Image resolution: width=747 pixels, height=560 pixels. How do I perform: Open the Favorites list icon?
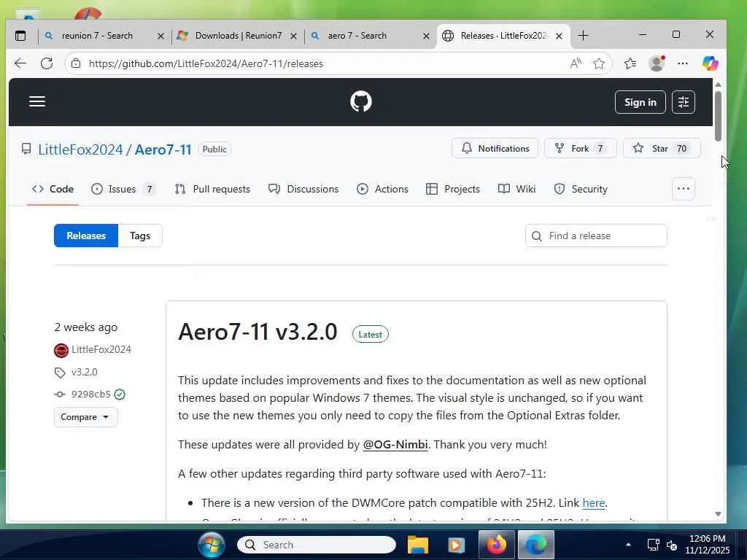(x=630, y=63)
